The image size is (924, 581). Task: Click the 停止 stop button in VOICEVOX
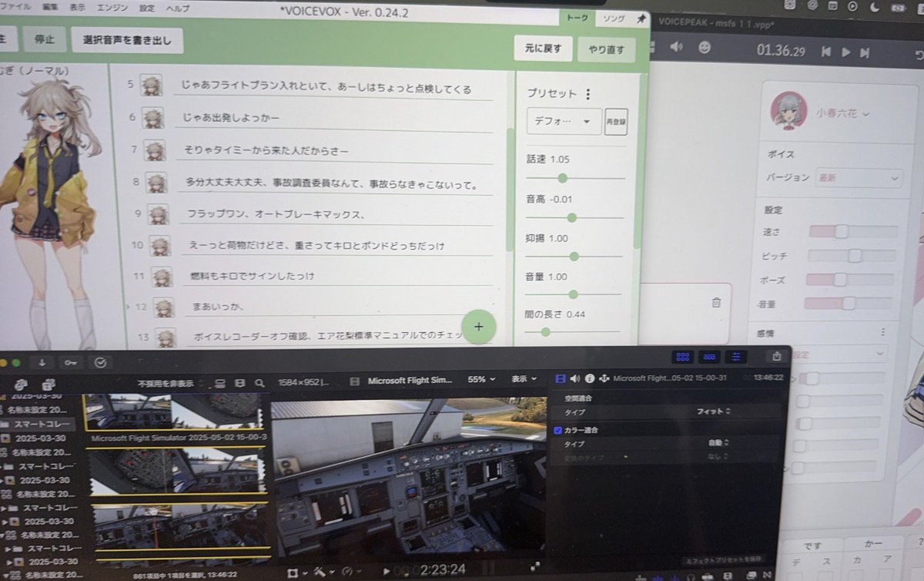(x=45, y=40)
